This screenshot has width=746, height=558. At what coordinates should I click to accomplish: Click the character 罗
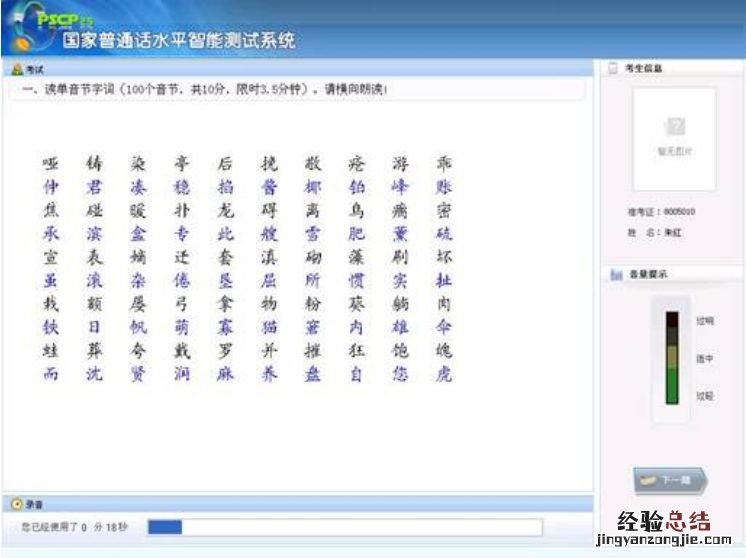tap(225, 350)
